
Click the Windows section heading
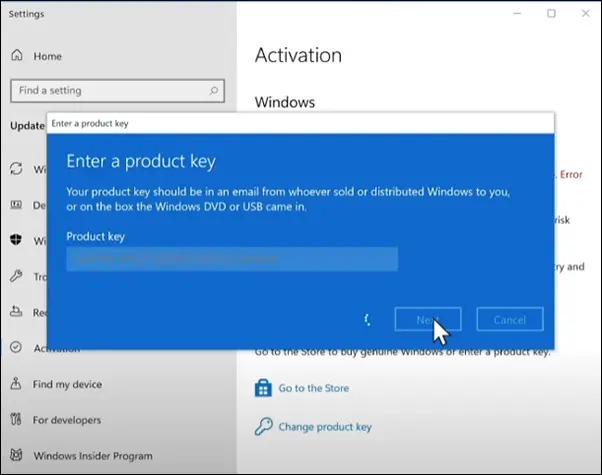pos(285,102)
